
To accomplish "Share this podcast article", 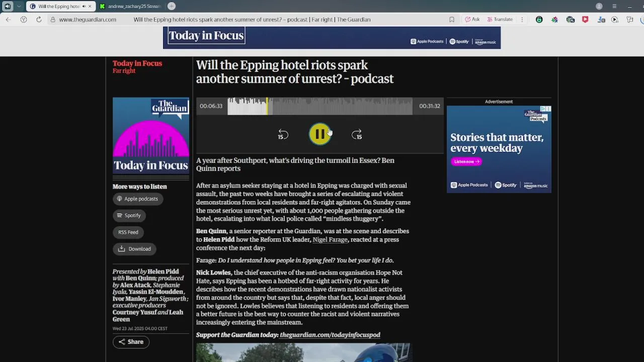I will coord(131,342).
